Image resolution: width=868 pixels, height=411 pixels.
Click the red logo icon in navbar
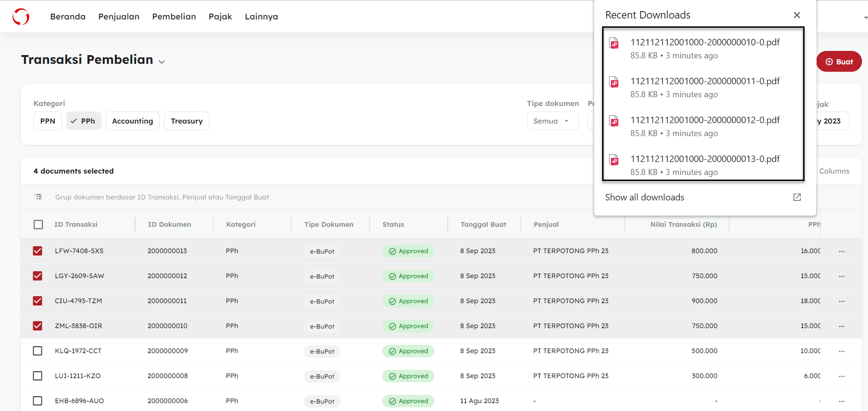[x=21, y=17]
